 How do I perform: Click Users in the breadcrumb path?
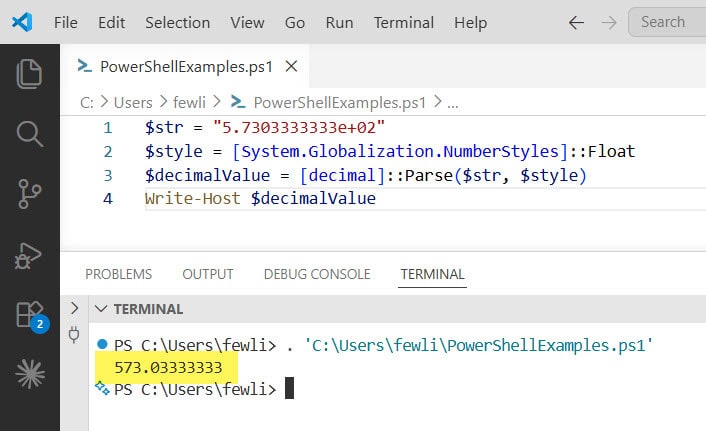[x=133, y=103]
